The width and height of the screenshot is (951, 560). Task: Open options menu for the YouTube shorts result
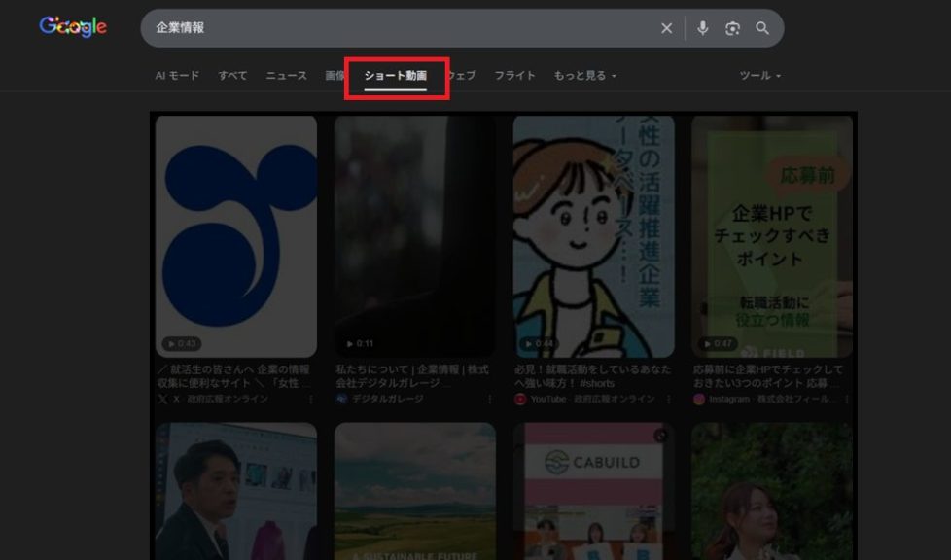(x=669, y=399)
